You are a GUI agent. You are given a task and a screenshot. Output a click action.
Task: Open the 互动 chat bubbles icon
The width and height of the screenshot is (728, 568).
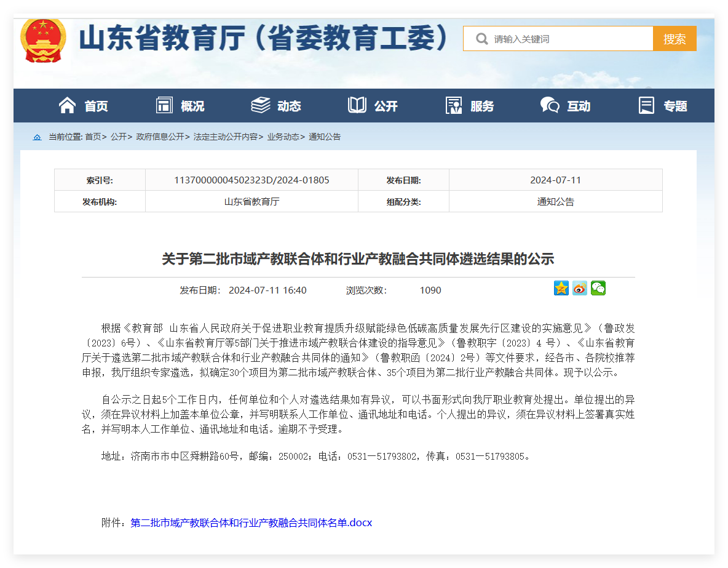(549, 106)
